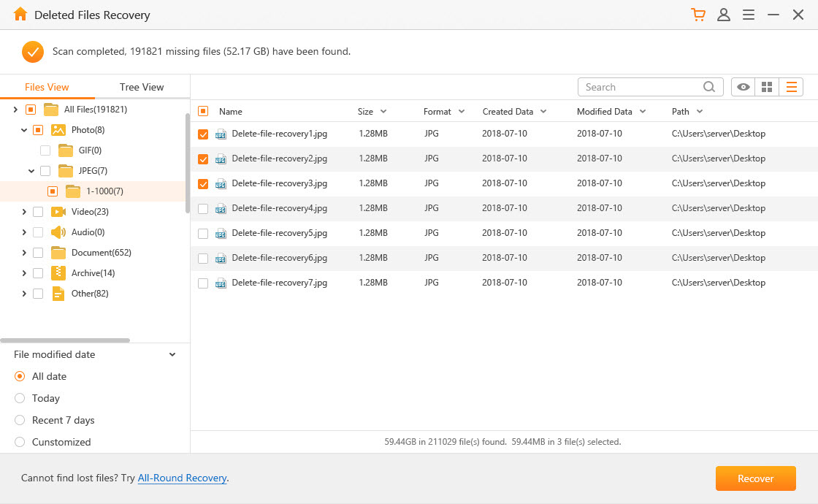Image resolution: width=818 pixels, height=504 pixels.
Task: Click the orange Recover button
Action: coord(755,478)
